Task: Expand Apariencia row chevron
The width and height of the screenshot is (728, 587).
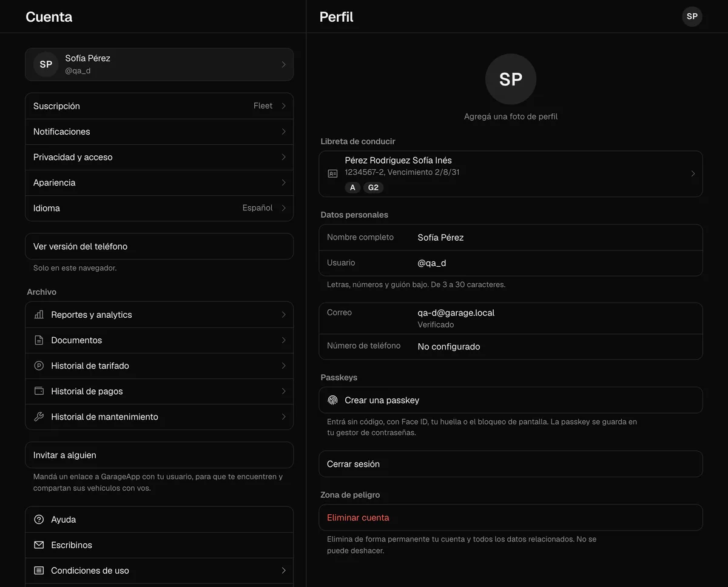Action: (x=283, y=183)
